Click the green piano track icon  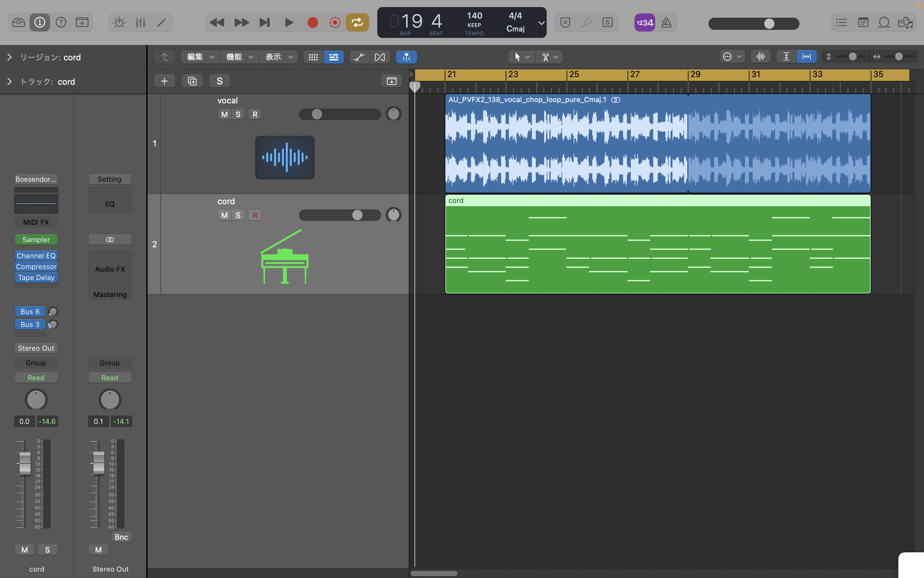[285, 257]
